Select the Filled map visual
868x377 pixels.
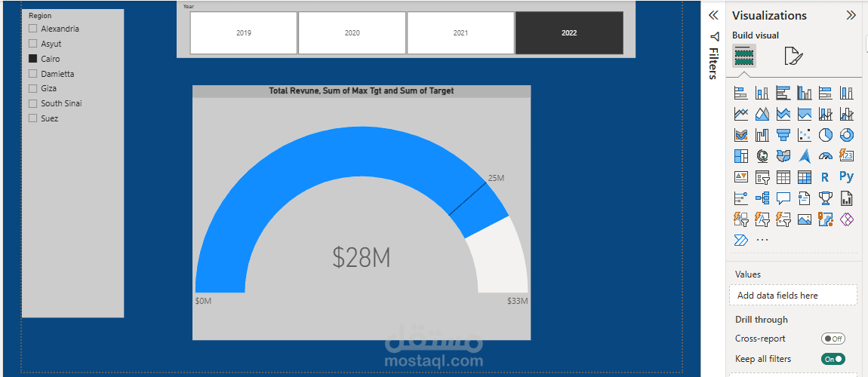pyautogui.click(x=783, y=156)
